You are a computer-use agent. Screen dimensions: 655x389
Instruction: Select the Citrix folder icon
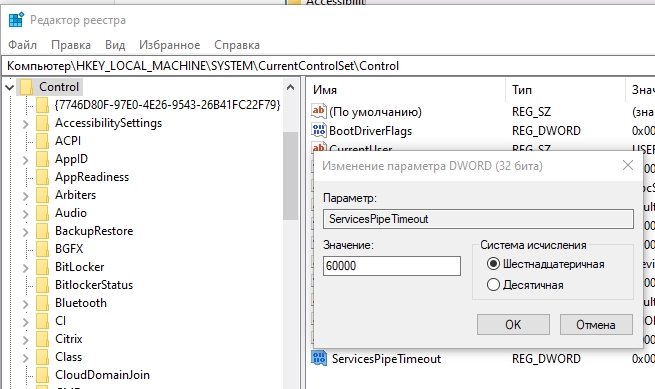click(x=42, y=338)
